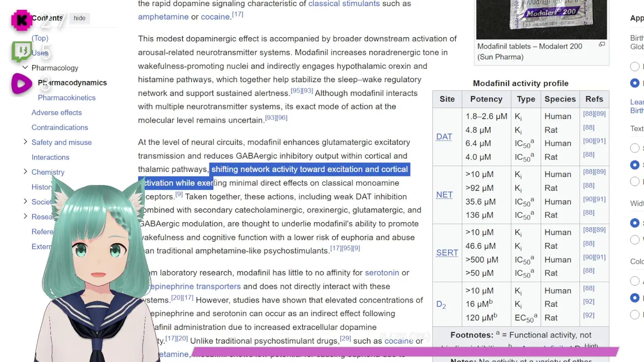Click the Species column header
644x362 pixels.
pos(560,99)
